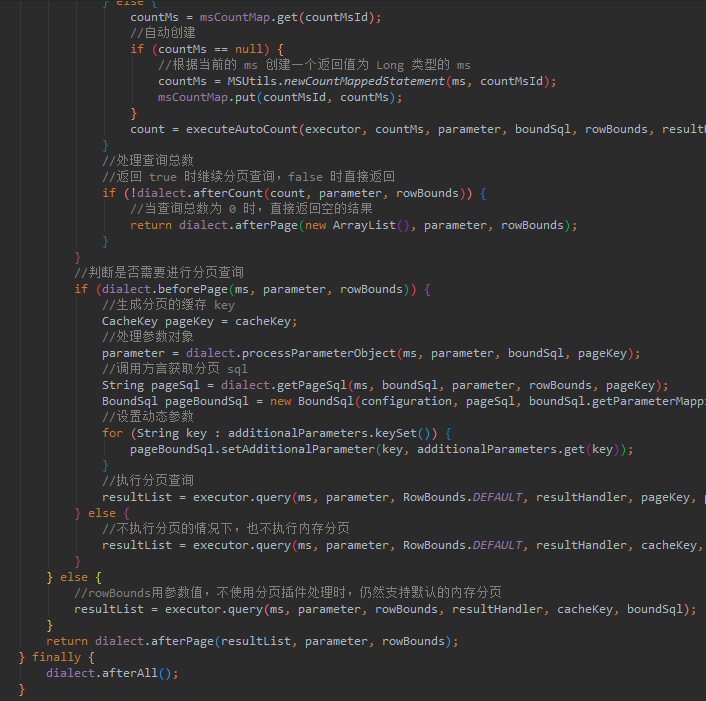Click the "for" keyword of the loop

click(113, 433)
